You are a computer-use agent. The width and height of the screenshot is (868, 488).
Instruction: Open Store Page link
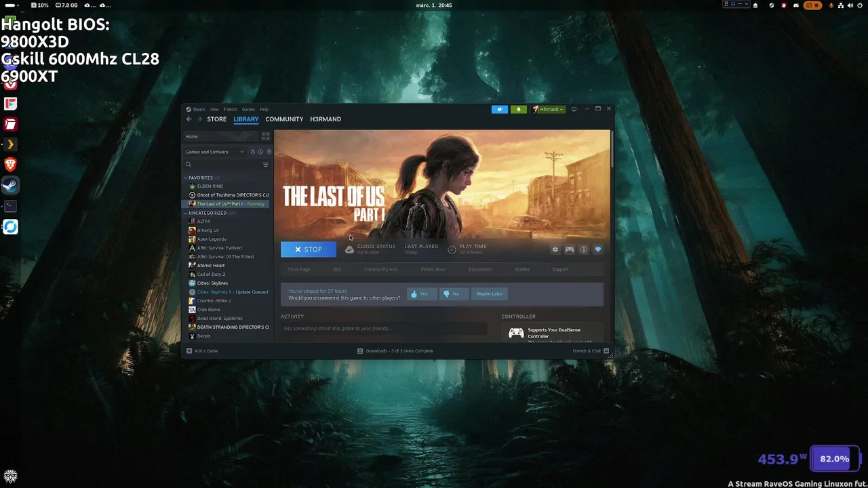click(299, 270)
